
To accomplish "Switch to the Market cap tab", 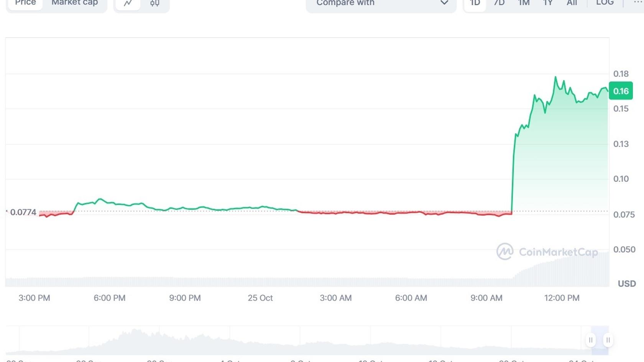I will (x=75, y=3).
